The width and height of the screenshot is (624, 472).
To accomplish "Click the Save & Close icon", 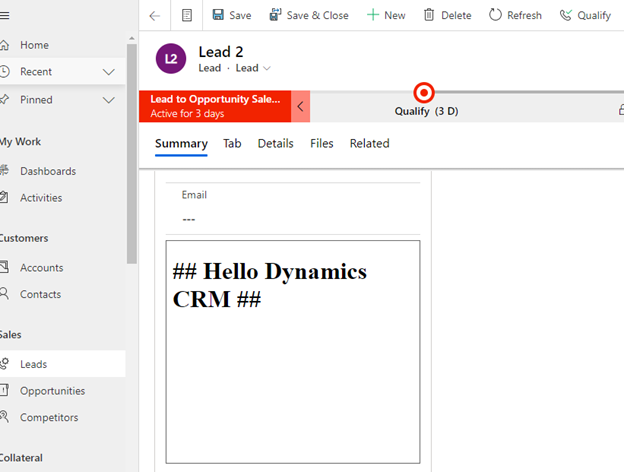I will tap(275, 15).
